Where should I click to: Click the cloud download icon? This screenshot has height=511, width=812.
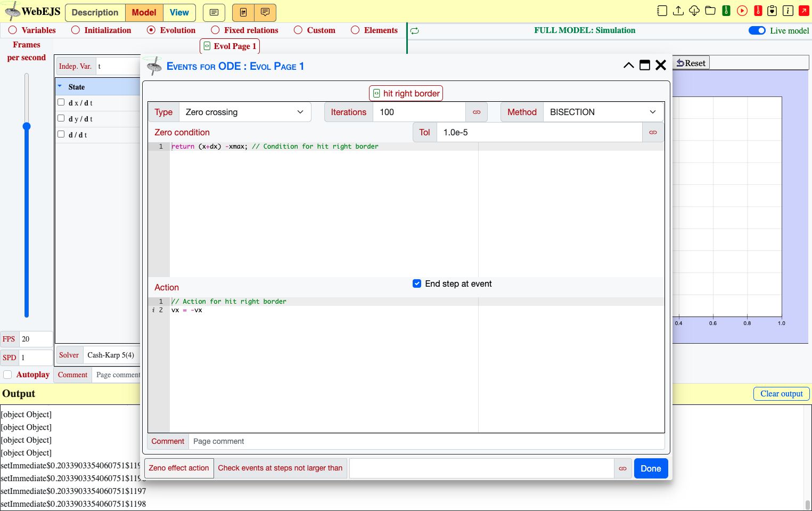point(694,11)
